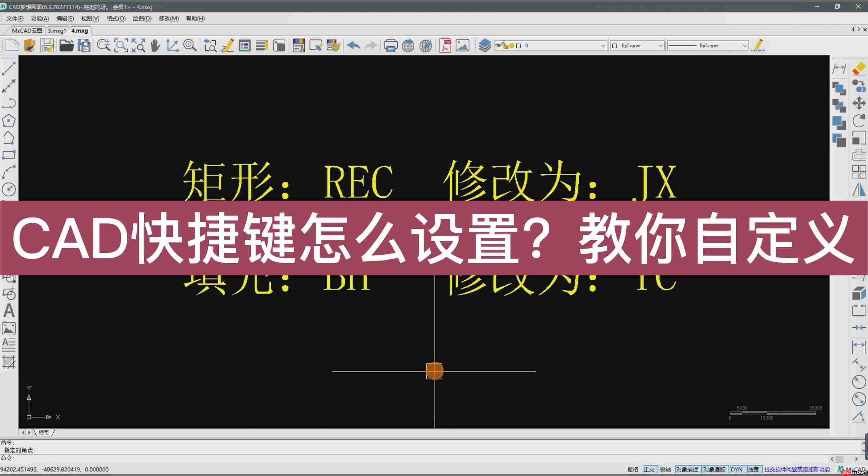Select the Rectangle drawing tool

point(9,155)
